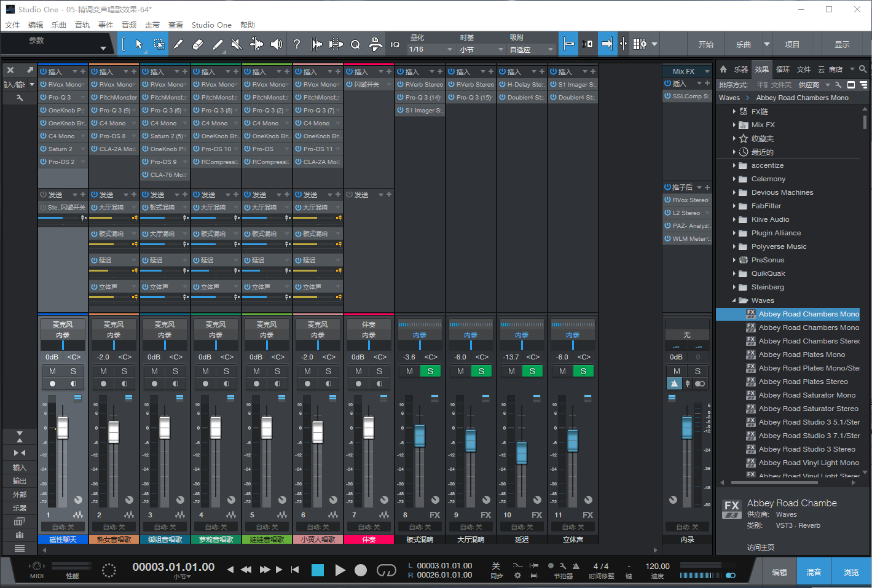This screenshot has height=588, width=872.
Task: Toggle the metronome 节拍器 on
Action: (x=576, y=566)
